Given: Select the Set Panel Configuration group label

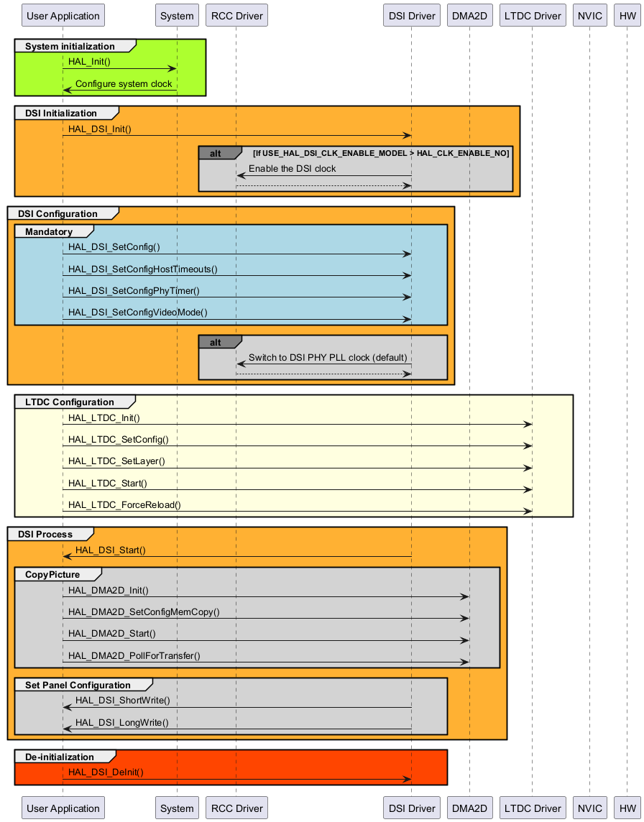Looking at the screenshot, I should click(x=78, y=685).
